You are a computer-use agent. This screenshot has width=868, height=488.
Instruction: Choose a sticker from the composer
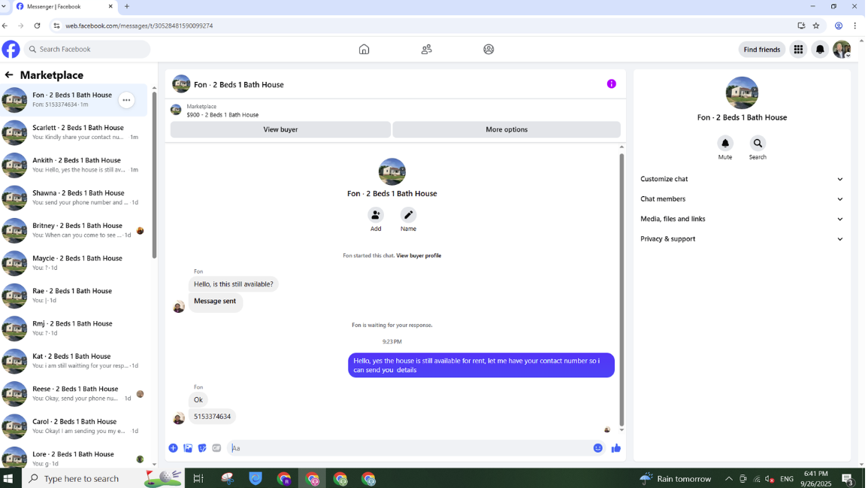202,448
